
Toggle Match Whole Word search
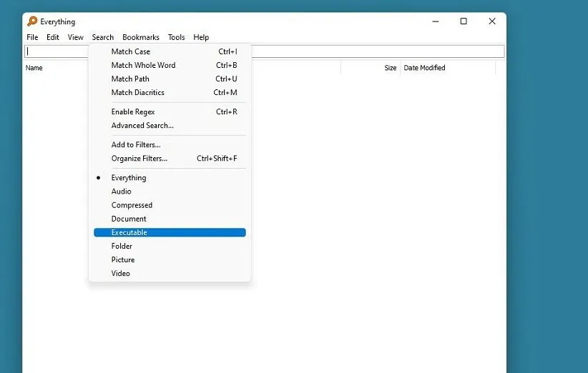[143, 65]
